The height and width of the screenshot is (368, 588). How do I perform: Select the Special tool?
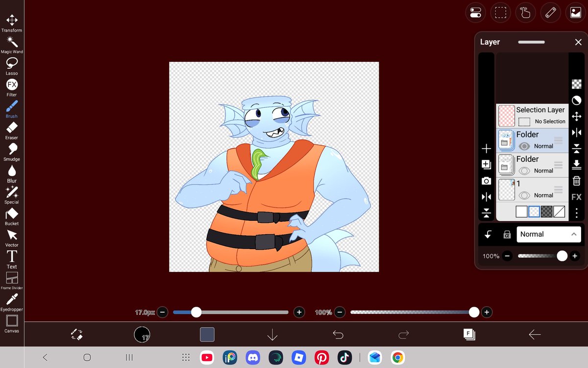pos(12,194)
